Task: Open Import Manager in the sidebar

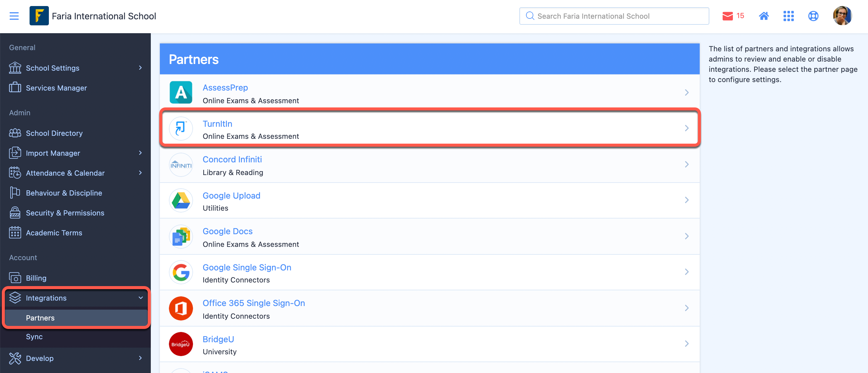Action: [53, 153]
